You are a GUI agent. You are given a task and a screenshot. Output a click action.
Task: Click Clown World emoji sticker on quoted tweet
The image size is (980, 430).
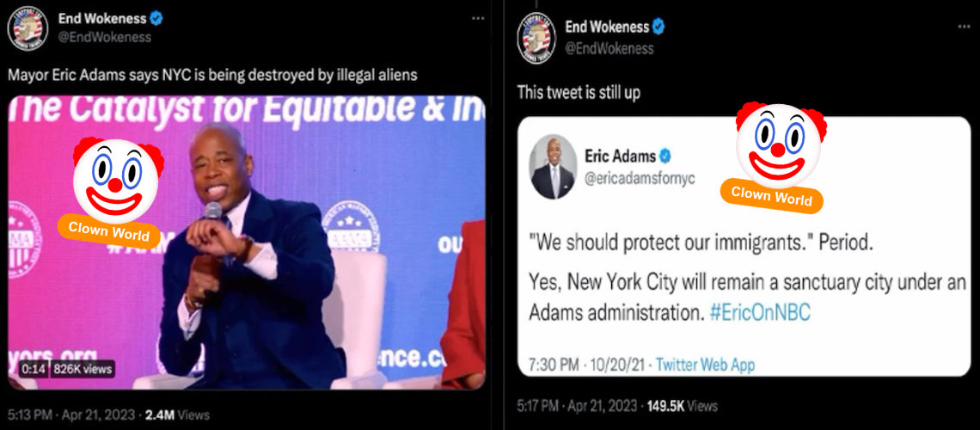coord(780,157)
